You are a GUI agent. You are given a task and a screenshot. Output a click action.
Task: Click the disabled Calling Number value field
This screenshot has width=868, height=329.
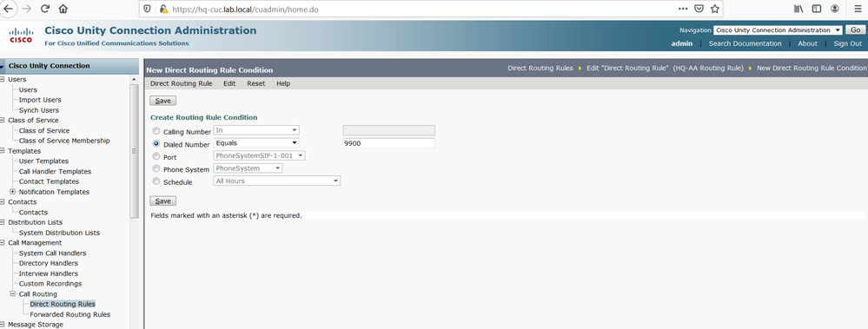(x=388, y=130)
